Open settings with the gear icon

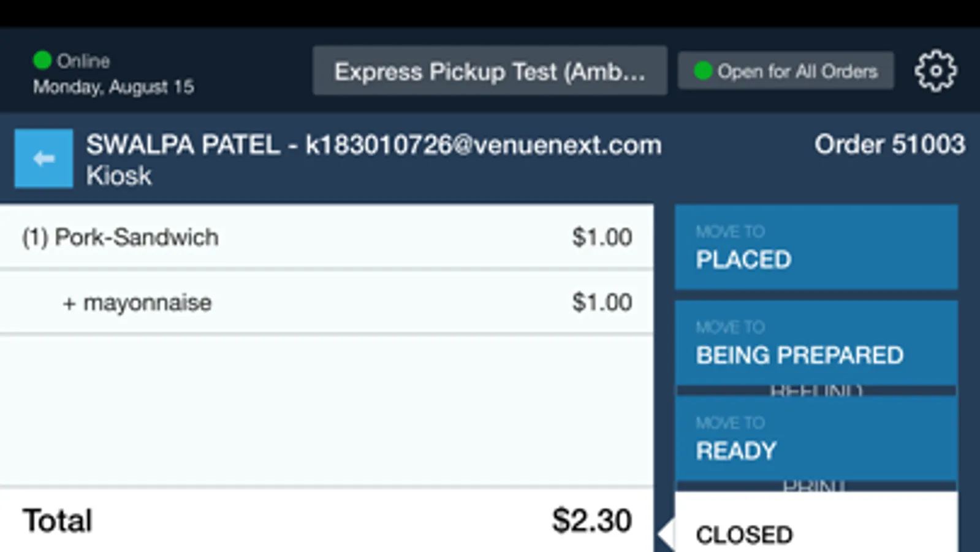tap(935, 71)
